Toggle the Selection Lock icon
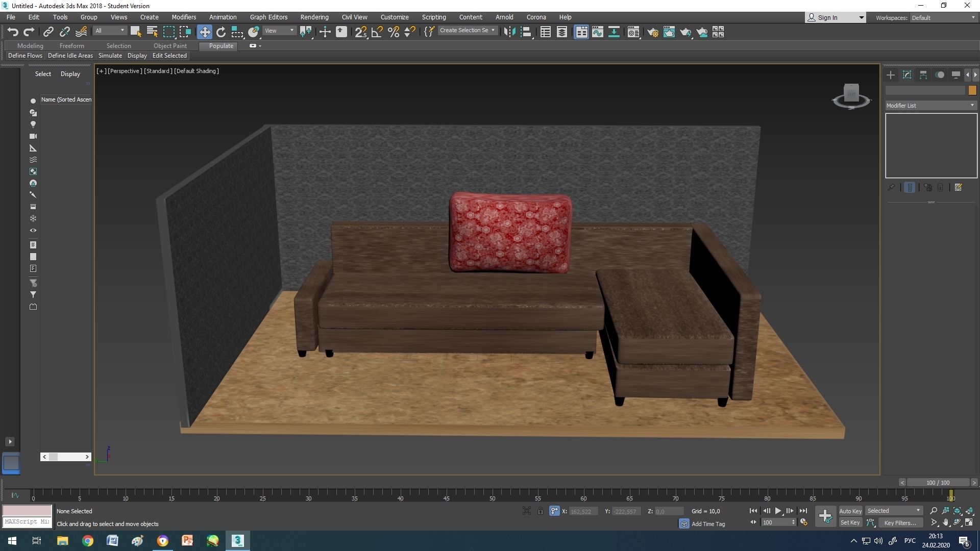This screenshot has height=551, width=980. tap(540, 511)
